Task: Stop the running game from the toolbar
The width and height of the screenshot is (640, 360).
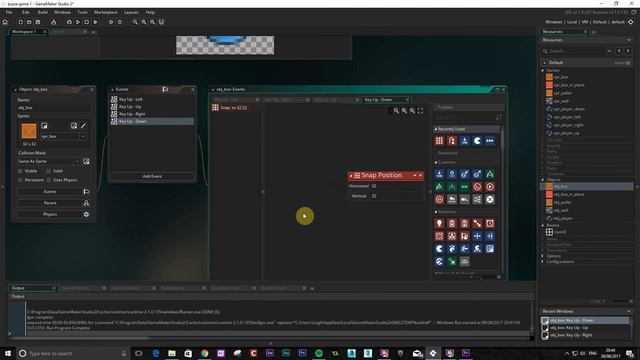Action: (x=87, y=22)
